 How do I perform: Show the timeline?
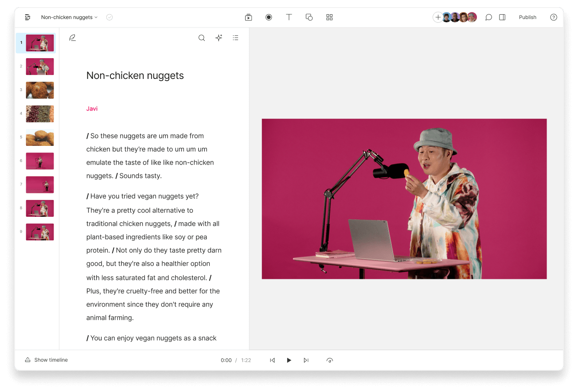pyautogui.click(x=46, y=360)
